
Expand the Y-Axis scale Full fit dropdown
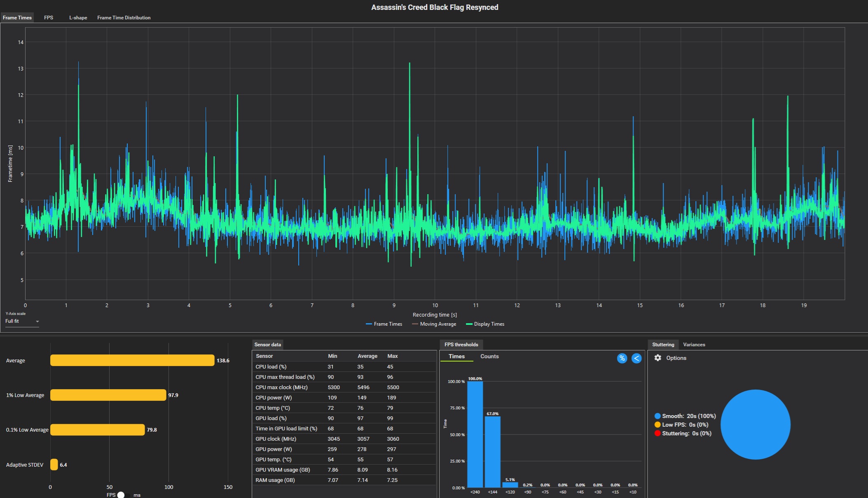(22, 322)
